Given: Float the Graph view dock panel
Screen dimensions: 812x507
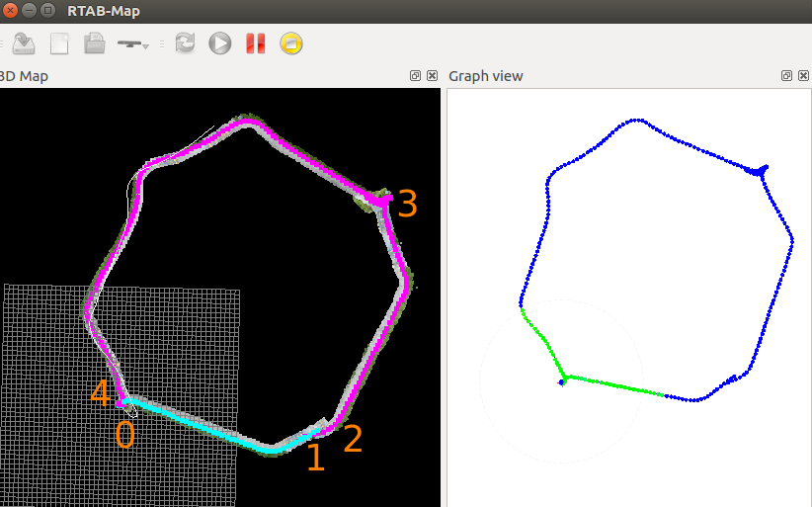Looking at the screenshot, I should [x=786, y=76].
